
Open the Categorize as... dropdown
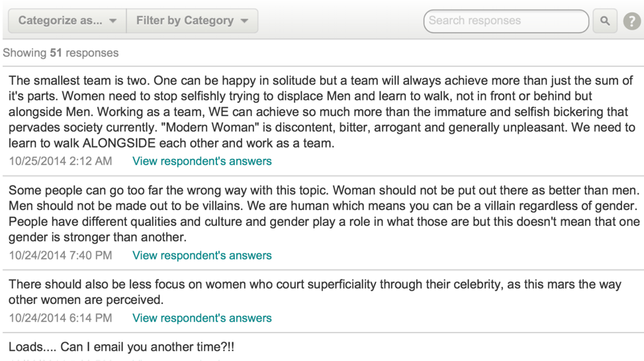[68, 21]
